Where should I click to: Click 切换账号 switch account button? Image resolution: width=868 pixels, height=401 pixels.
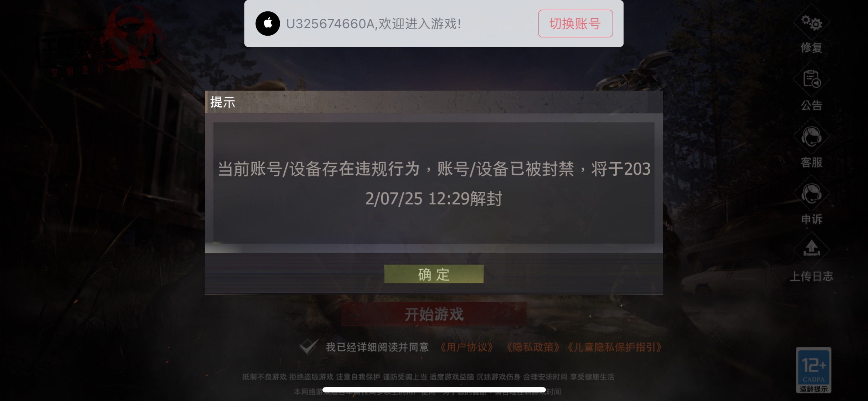point(575,24)
